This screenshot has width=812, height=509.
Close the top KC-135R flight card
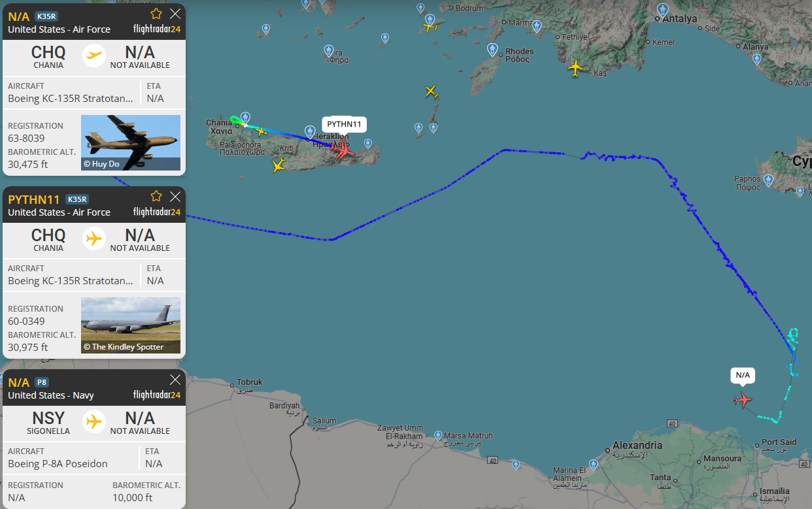pyautogui.click(x=175, y=14)
